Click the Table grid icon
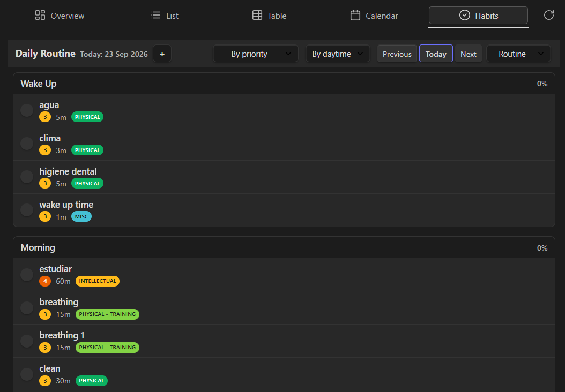 pyautogui.click(x=257, y=15)
